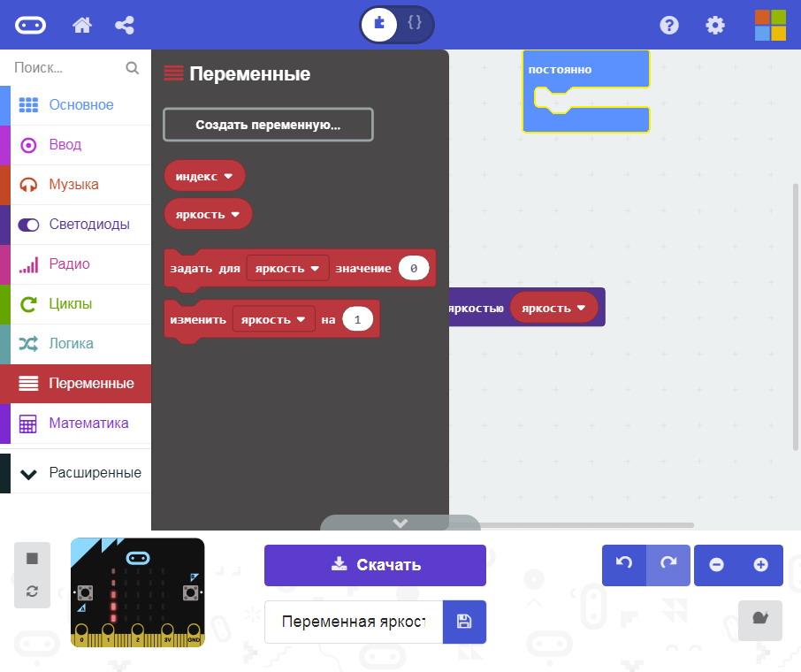
Task: Go to the Home page icon
Action: [82, 25]
